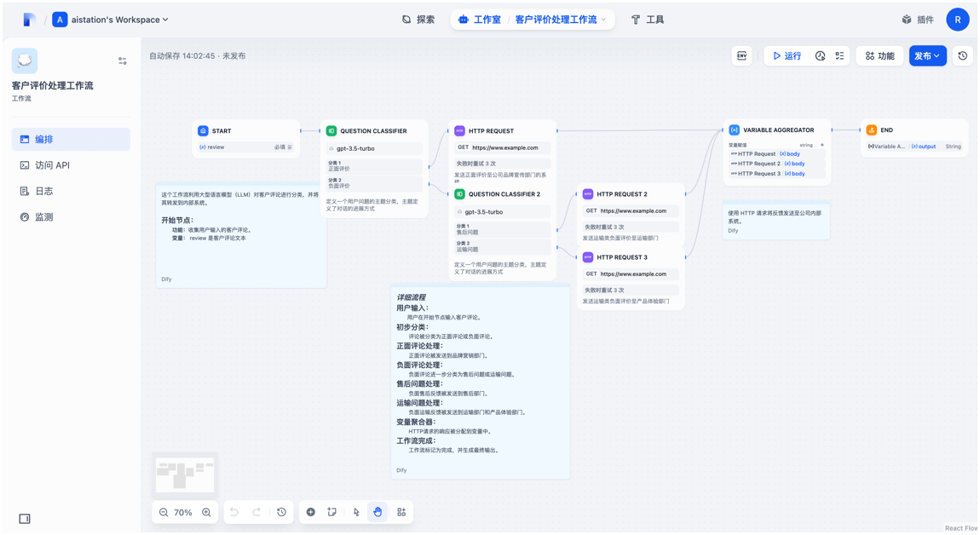980x535 pixels.
Task: Click the 运行 run button
Action: (787, 55)
